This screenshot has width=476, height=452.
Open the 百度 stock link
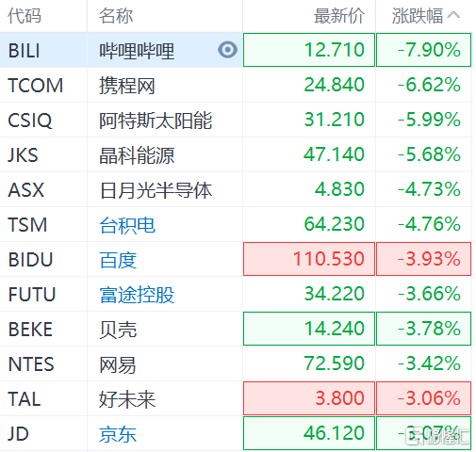click(118, 260)
